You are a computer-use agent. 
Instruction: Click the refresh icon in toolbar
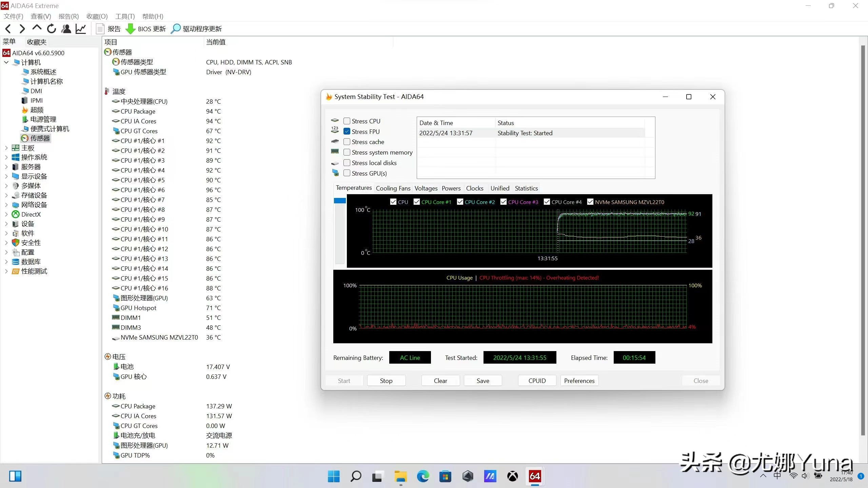coord(51,28)
